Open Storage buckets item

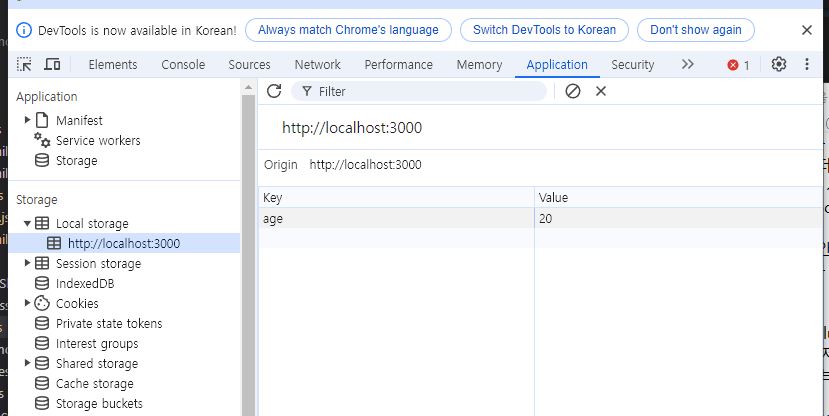[99, 404]
